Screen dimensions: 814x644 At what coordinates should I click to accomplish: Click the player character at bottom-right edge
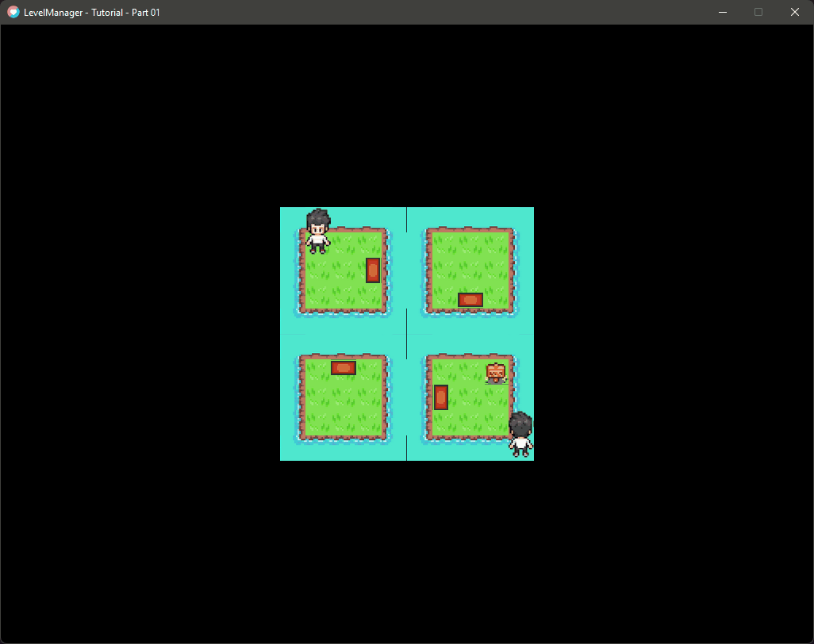point(520,435)
